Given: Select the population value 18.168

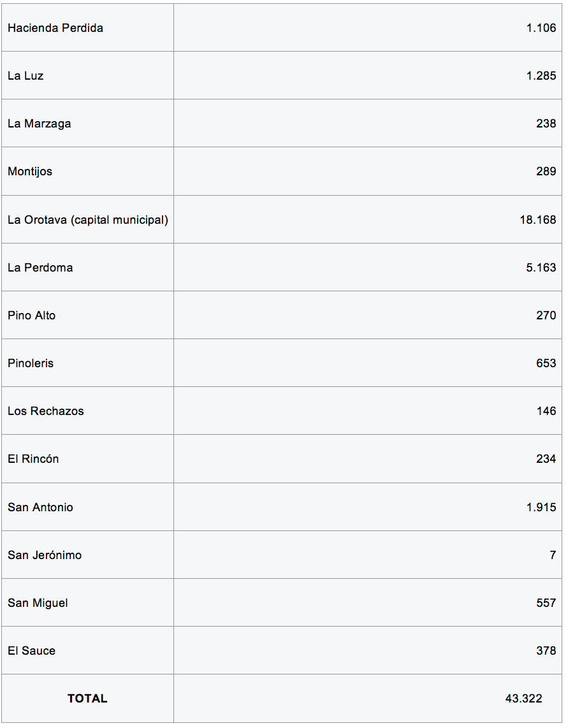Looking at the screenshot, I should pos(538,220).
